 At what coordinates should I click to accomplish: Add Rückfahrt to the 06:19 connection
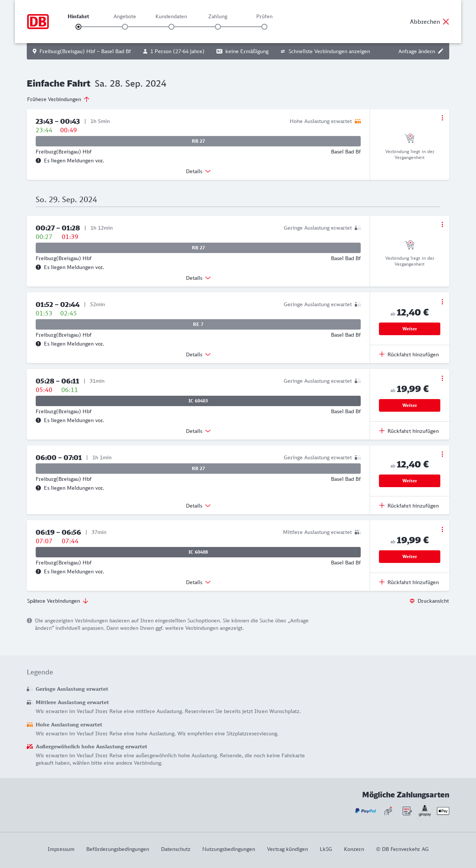[409, 582]
